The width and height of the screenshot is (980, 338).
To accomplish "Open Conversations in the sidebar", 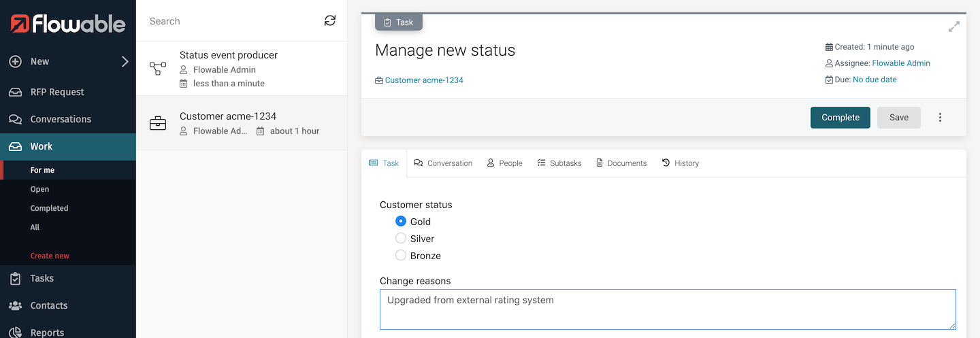I will click(x=60, y=119).
